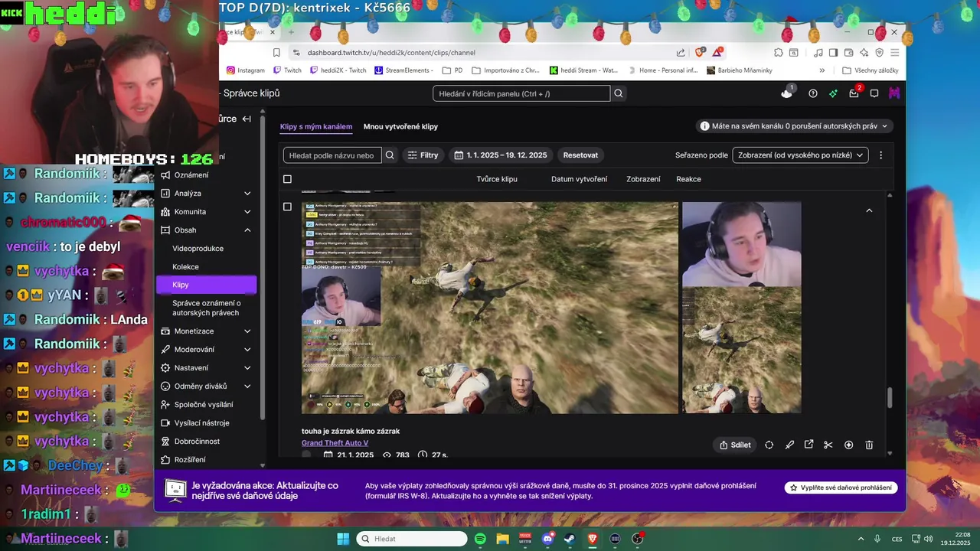Screen dimensions: 980x551
Task: Click the clips list vertical scrollbar thumb
Action: 889,398
